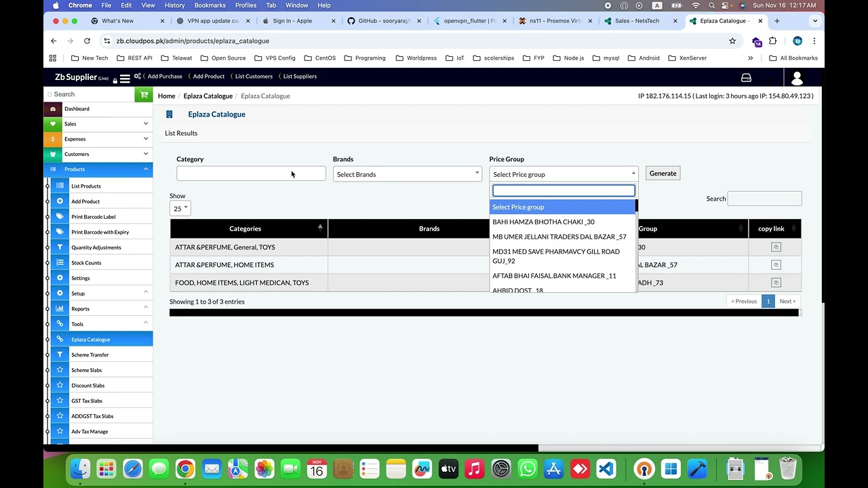The width and height of the screenshot is (868, 488).
Task: Open the List Customers header link
Action: click(x=254, y=76)
